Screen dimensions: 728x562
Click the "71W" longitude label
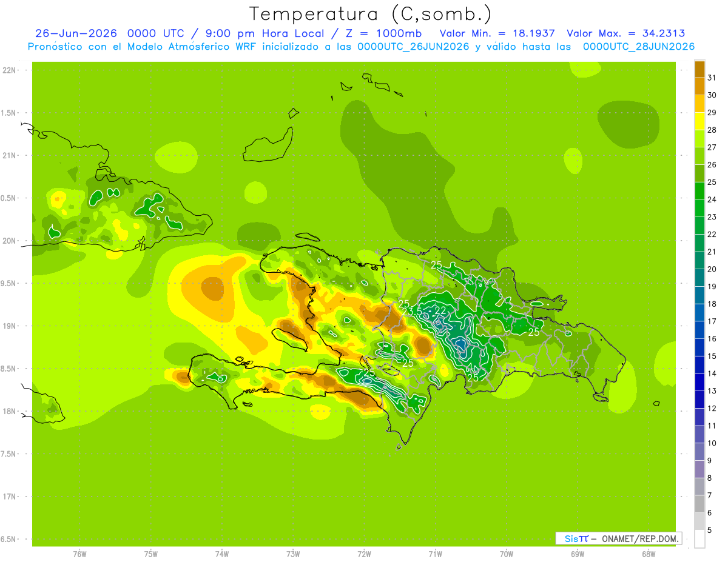[435, 554]
